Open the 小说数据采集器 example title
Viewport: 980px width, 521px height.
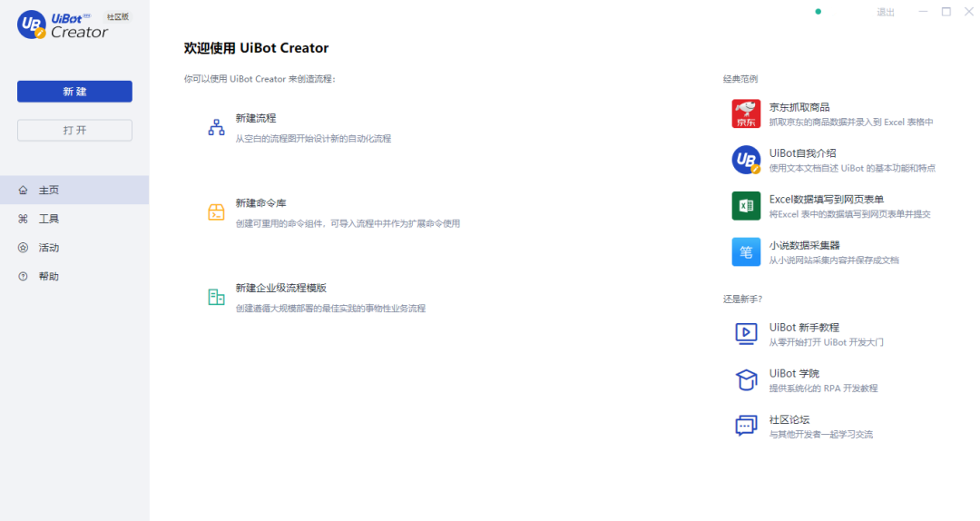[x=804, y=245]
